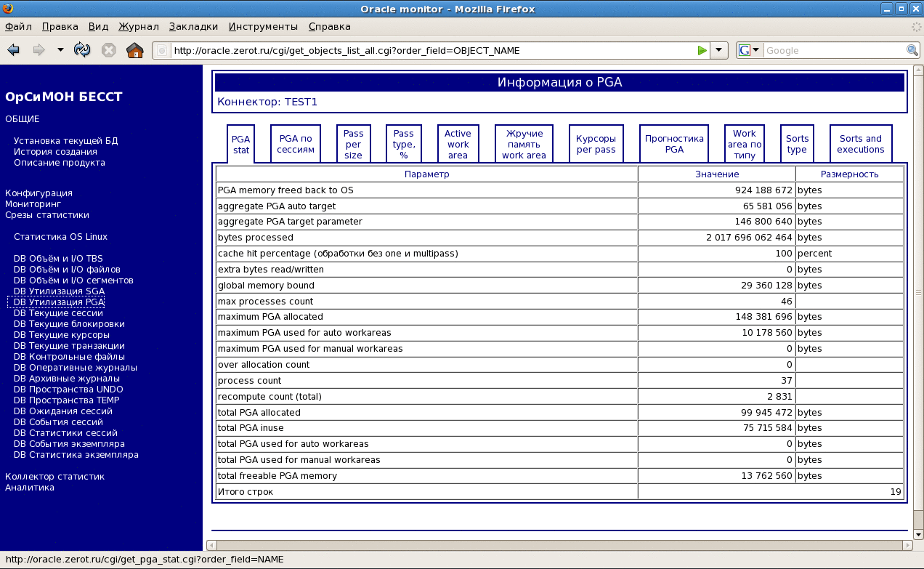Viewport: 924px width, 569px height.
Task: Sort table by Значение column header
Action: pos(716,174)
